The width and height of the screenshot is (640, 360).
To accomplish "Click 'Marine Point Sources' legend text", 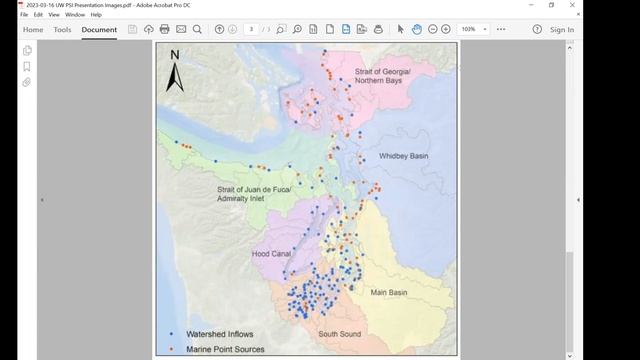I will [225, 349].
